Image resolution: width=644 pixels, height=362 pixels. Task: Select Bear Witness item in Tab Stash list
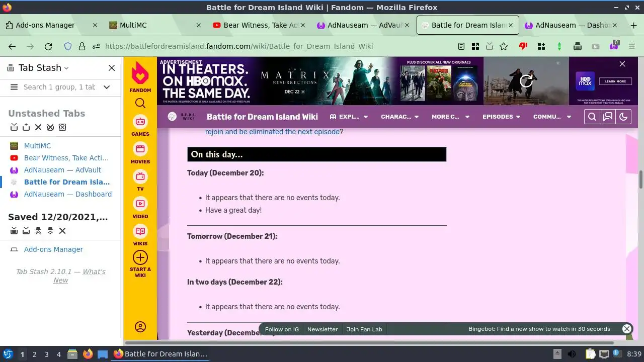(x=66, y=158)
